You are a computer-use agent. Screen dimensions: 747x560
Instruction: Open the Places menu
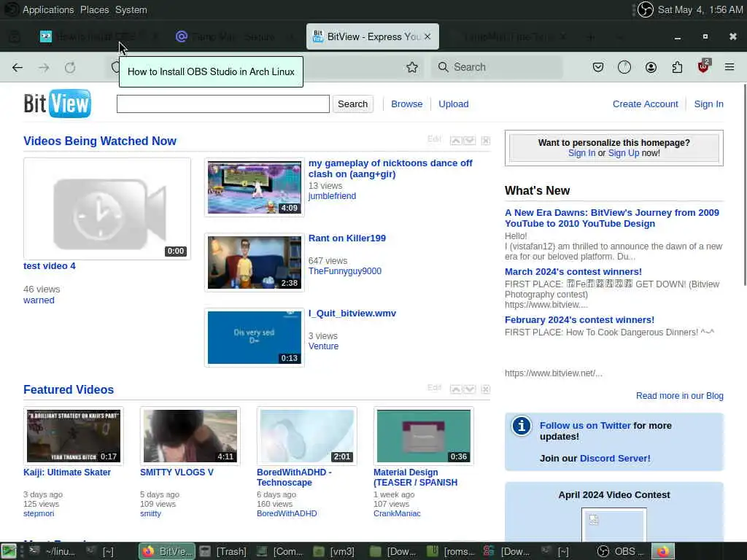tap(94, 9)
